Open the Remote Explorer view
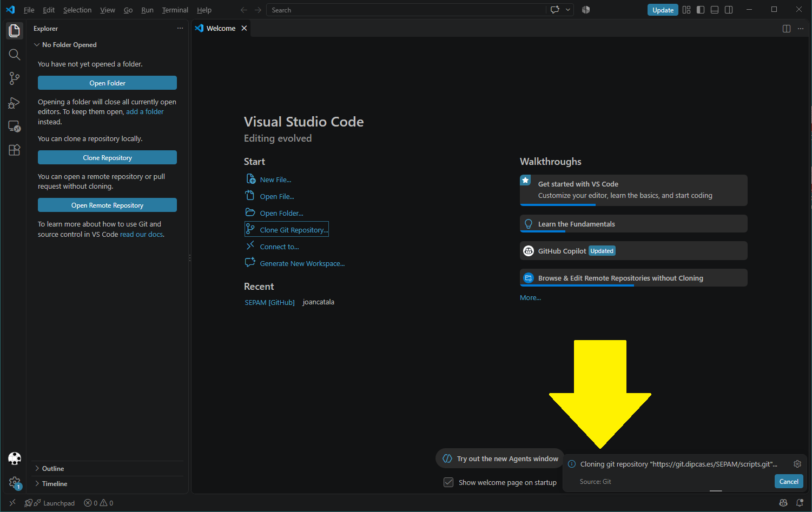 pyautogui.click(x=15, y=127)
